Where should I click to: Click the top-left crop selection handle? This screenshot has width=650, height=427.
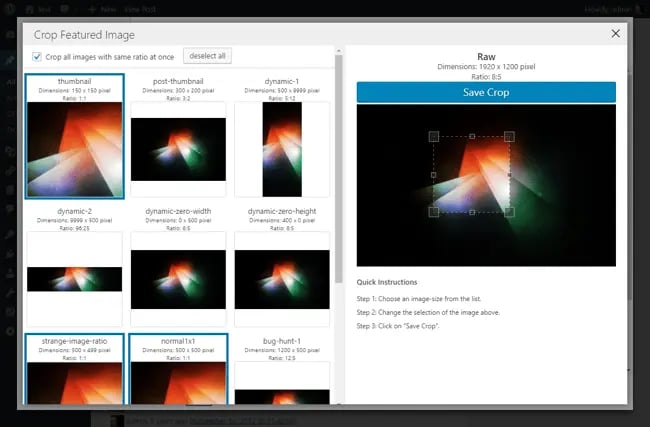point(433,136)
